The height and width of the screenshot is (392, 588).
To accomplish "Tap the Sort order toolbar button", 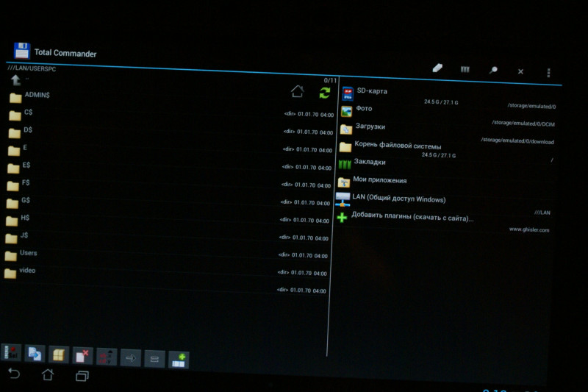I will coord(107,357).
